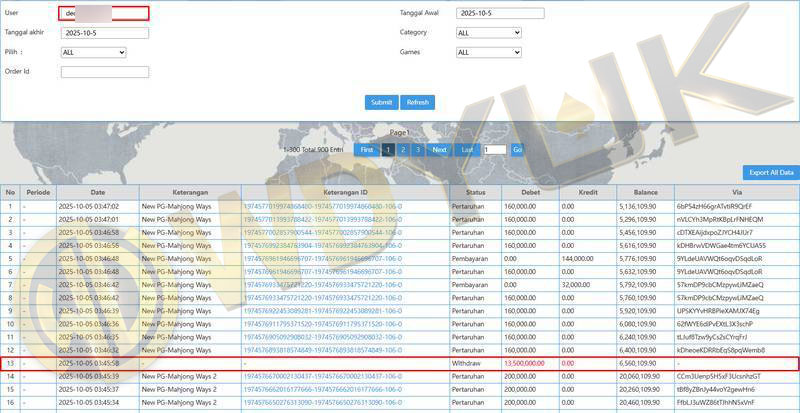Go to the First page

pos(367,149)
